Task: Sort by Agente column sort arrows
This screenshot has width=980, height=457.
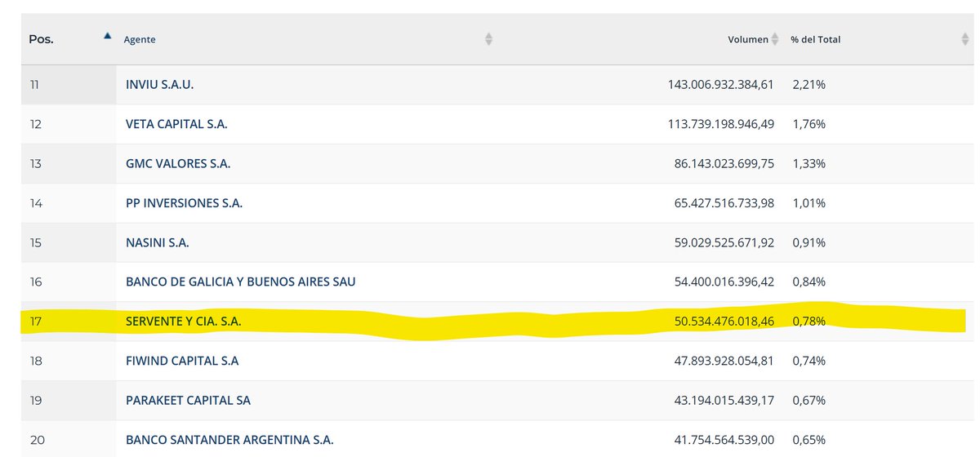Action: click(488, 39)
